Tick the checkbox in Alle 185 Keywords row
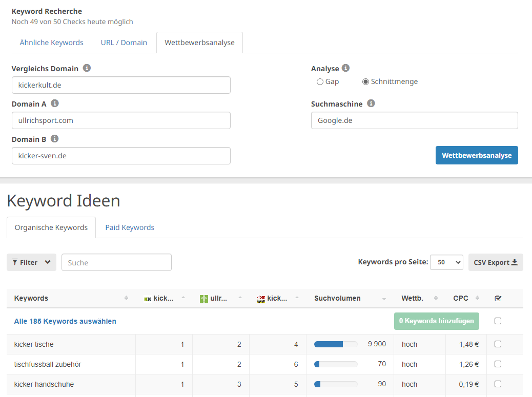The image size is (532, 397). pos(498,321)
